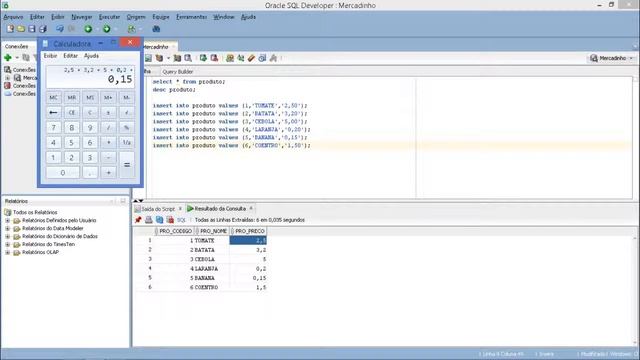Click the Save icon in main toolbar
Screen dimensions: 640x360
31,29
